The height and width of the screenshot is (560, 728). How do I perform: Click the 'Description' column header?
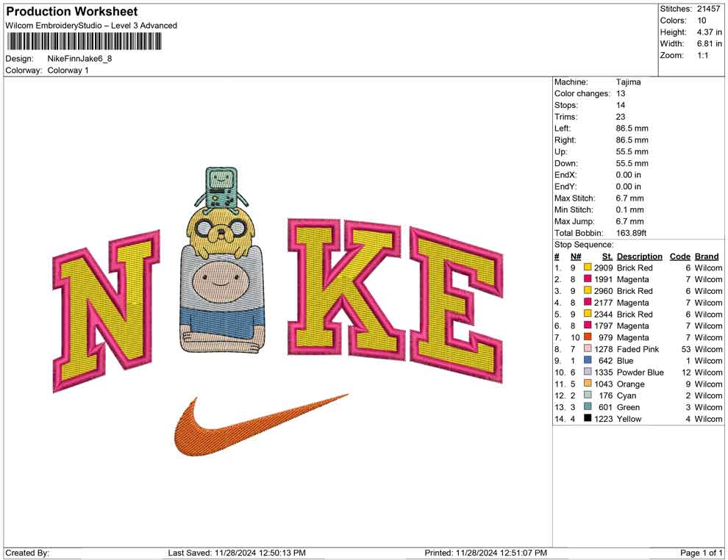pos(639,256)
